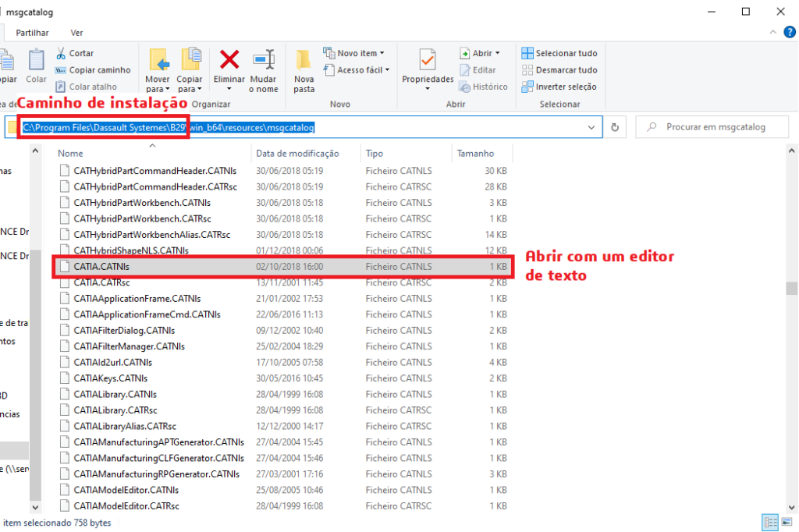Refresh the folder with the reload icon
Viewport: 799px width, 532px height.
[615, 127]
